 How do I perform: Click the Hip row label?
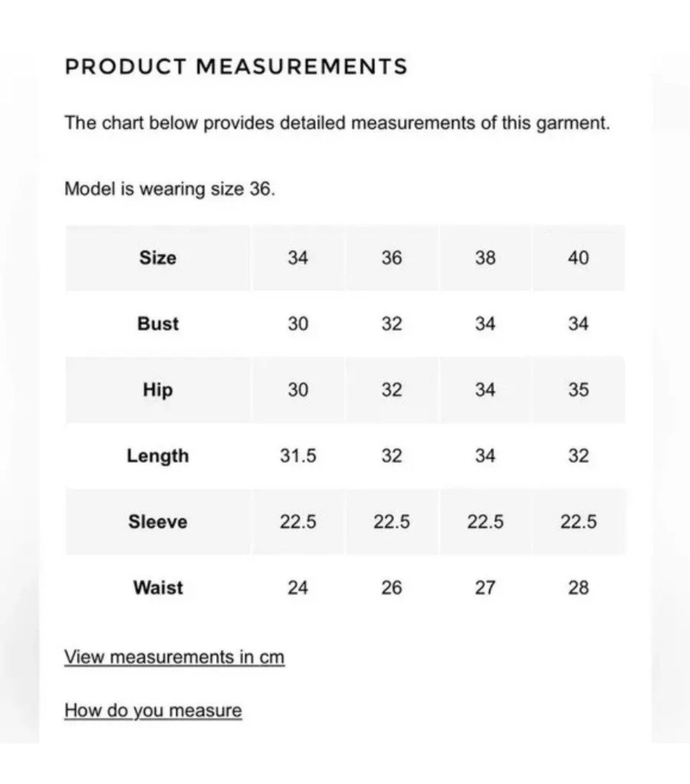click(158, 390)
